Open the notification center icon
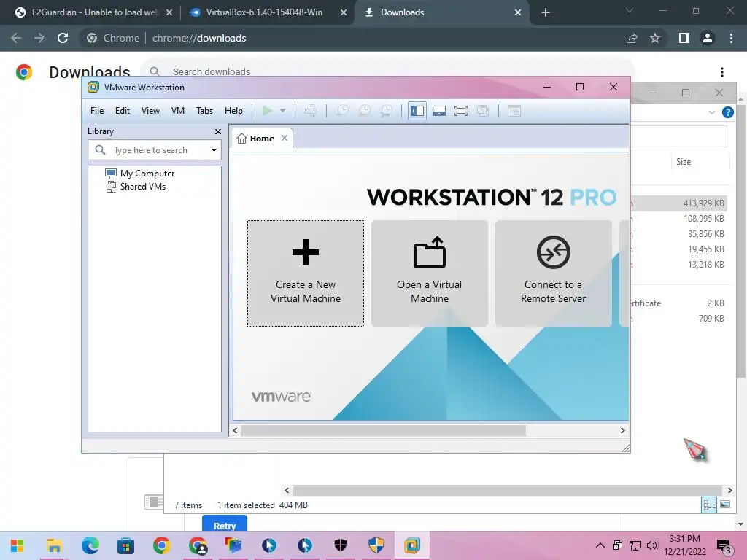 point(724,546)
